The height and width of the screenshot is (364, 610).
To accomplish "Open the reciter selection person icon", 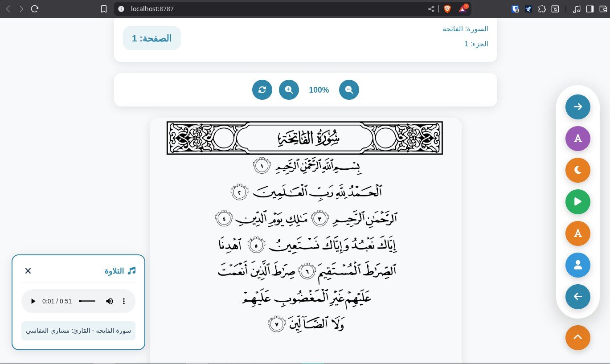I will pos(577,265).
